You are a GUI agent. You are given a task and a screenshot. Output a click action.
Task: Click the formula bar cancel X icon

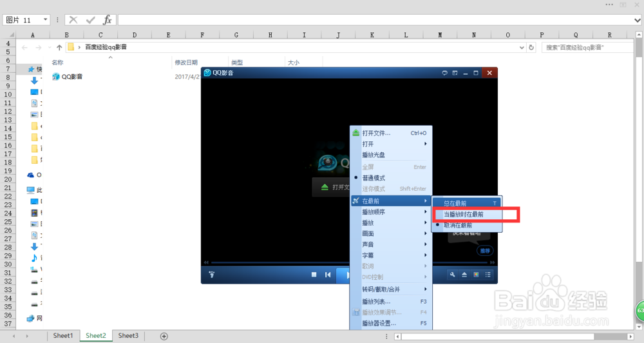73,20
